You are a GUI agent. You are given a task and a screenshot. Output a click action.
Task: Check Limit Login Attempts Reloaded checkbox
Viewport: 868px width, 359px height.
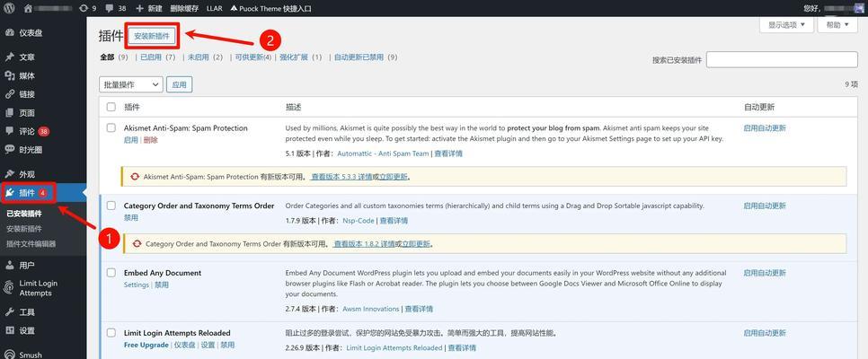click(x=111, y=332)
